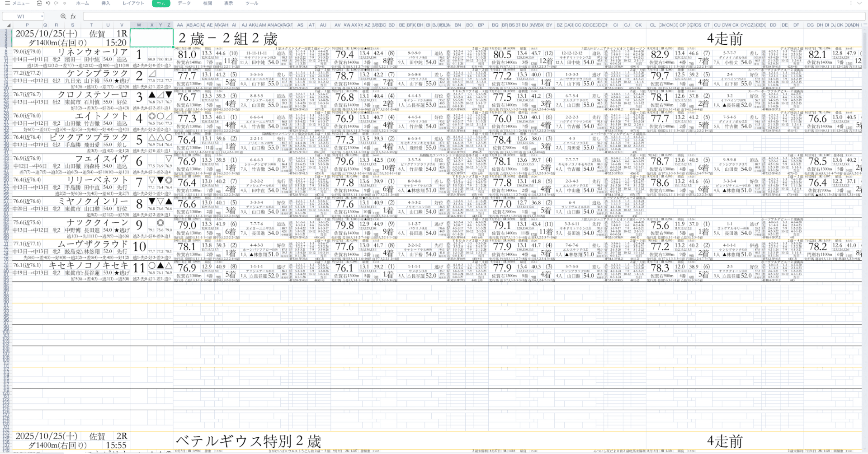Click the fx insert function icon

[73, 16]
